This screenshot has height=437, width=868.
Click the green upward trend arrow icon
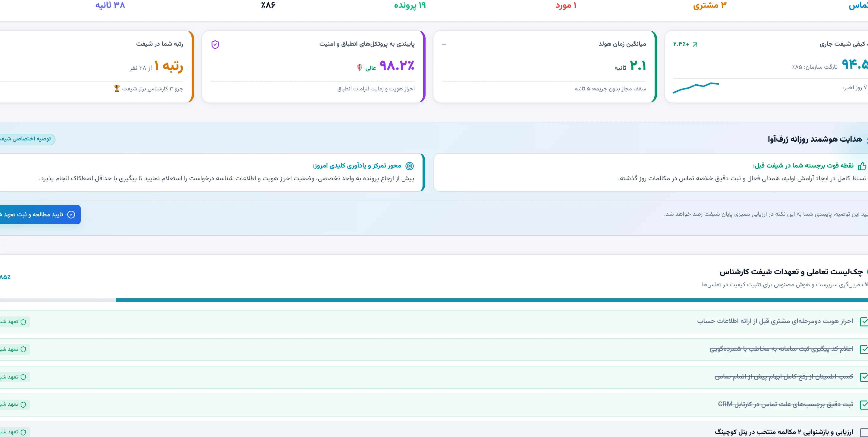pyautogui.click(x=694, y=45)
